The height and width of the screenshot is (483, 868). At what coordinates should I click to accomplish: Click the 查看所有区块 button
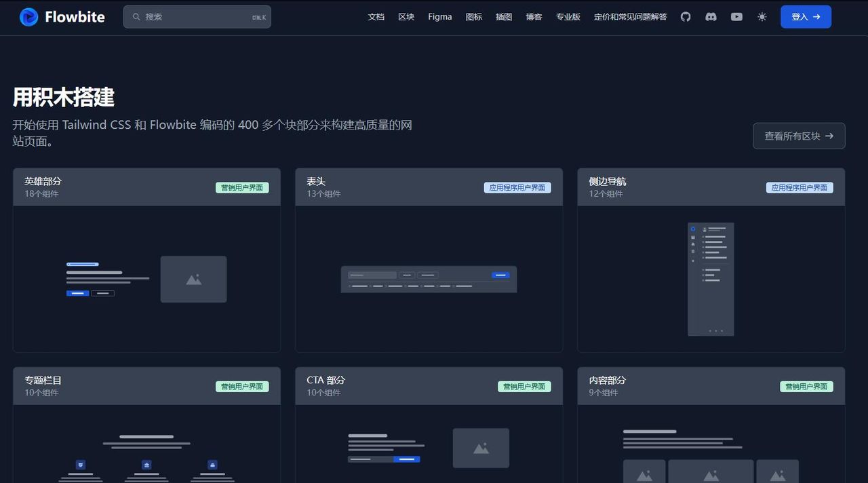(x=798, y=136)
